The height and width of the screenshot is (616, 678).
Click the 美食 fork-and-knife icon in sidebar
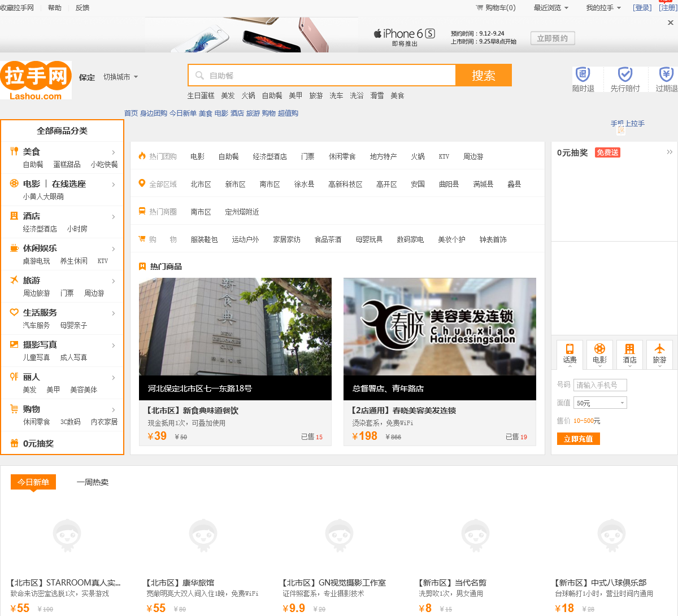click(14, 151)
